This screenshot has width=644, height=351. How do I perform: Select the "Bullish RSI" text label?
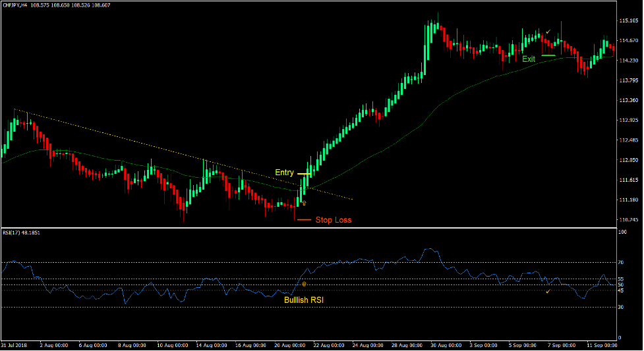click(x=304, y=300)
